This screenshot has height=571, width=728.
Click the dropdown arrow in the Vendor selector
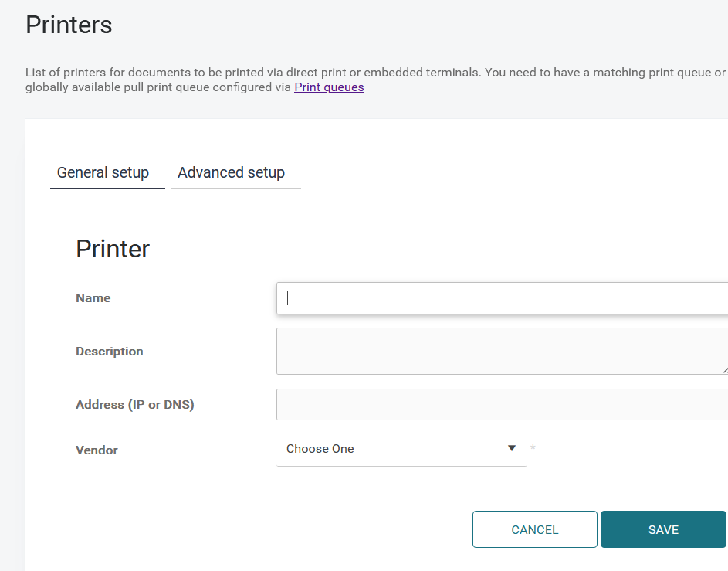(511, 448)
